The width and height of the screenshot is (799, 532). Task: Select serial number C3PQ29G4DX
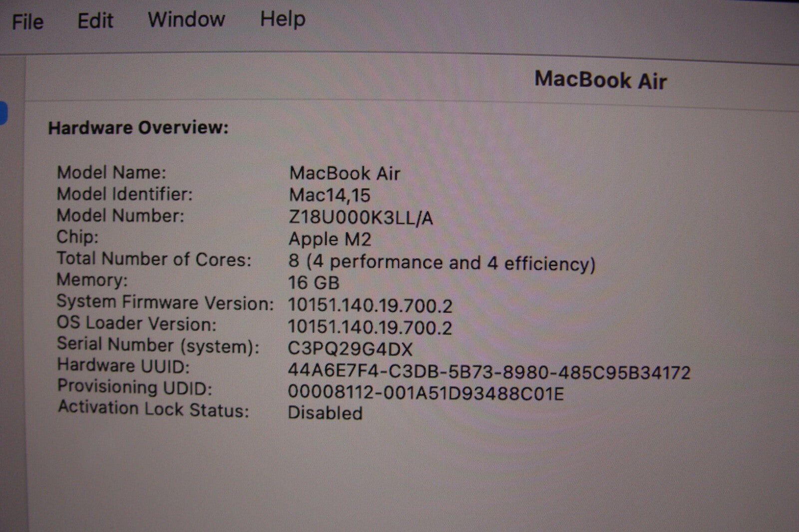(x=350, y=349)
